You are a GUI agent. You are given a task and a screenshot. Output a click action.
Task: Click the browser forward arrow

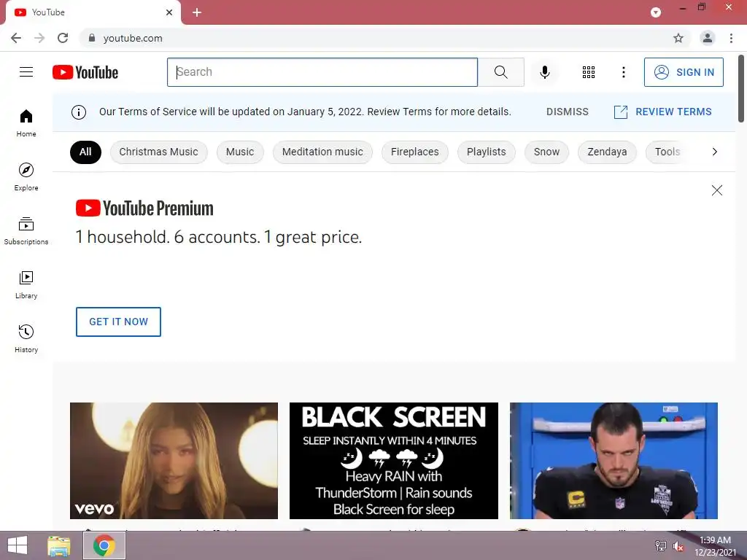(x=39, y=38)
